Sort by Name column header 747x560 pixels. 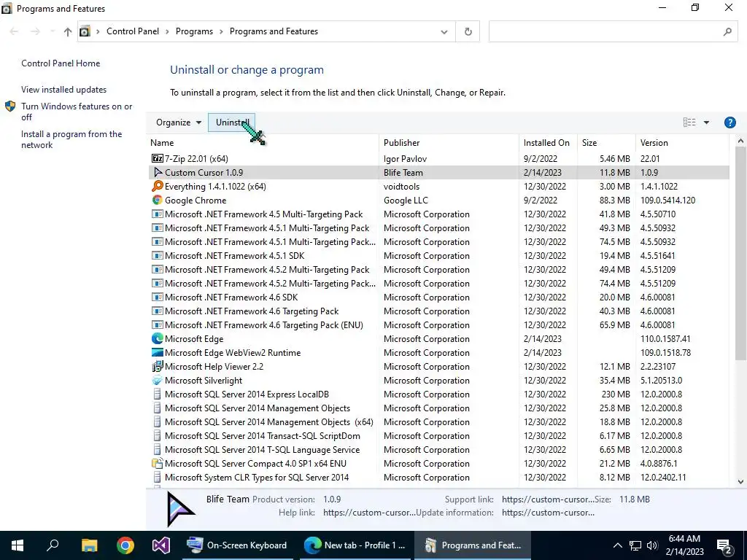263,142
